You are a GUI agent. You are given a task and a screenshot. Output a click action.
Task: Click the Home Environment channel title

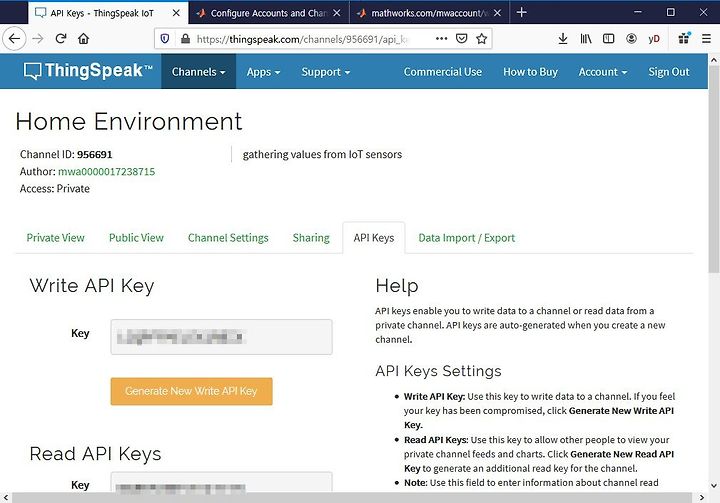[129, 122]
